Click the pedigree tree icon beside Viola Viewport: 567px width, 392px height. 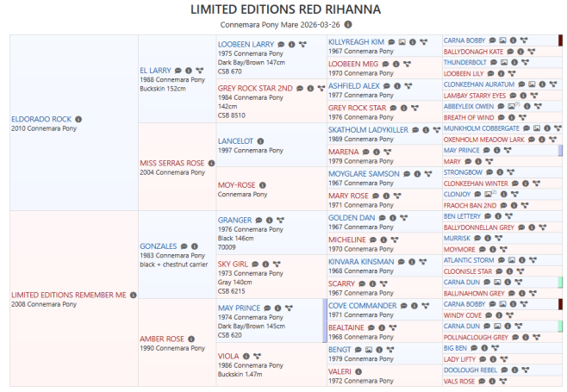tap(256, 356)
